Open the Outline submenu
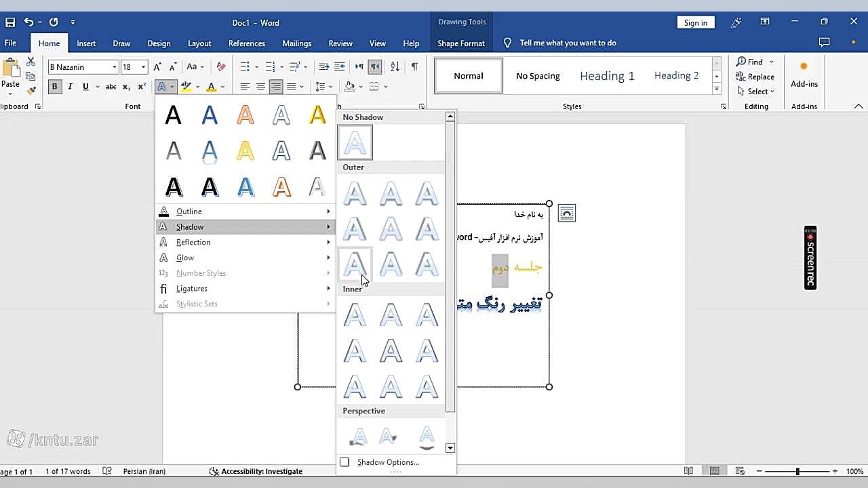868x488 pixels. 245,211
